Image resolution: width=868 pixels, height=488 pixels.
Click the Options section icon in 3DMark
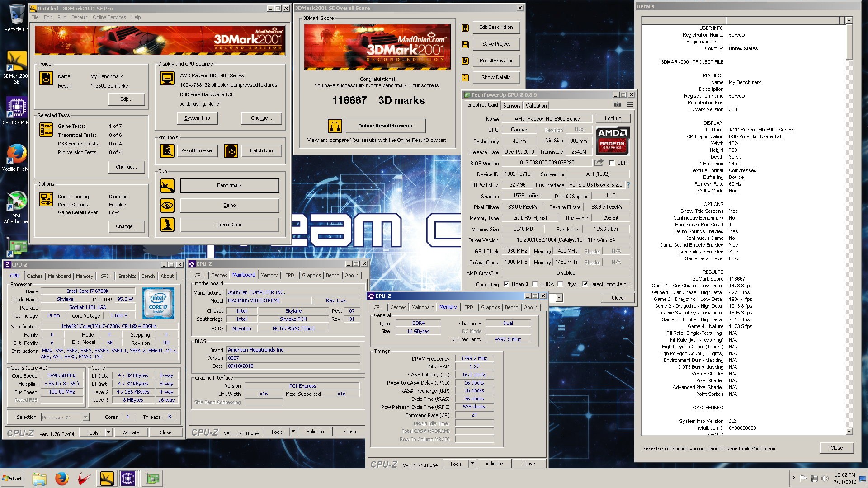click(46, 199)
